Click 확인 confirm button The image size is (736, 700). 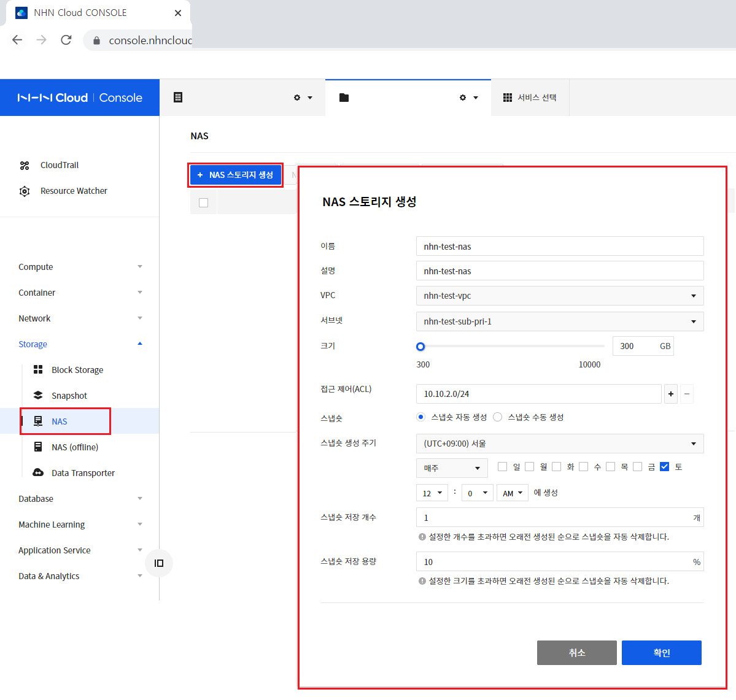[x=662, y=653]
